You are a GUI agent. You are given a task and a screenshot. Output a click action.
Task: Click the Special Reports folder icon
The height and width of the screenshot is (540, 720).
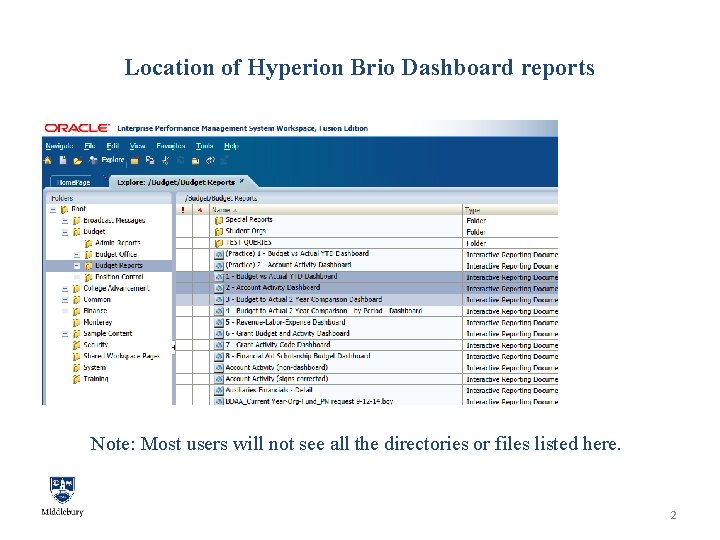click(x=219, y=220)
